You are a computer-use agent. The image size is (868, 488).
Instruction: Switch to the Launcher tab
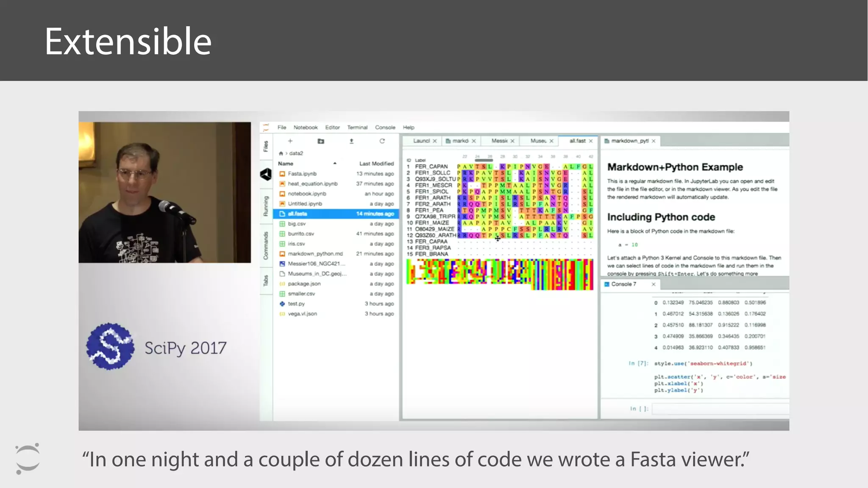click(421, 141)
